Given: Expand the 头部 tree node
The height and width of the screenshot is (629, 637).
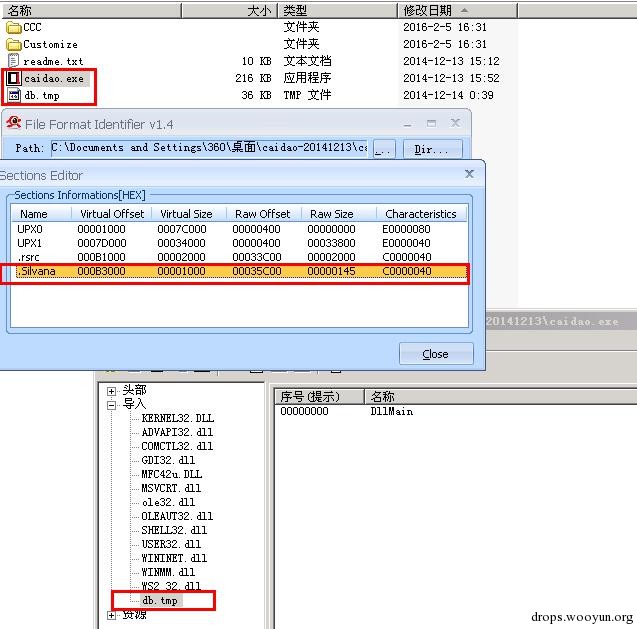Looking at the screenshot, I should click(x=111, y=391).
